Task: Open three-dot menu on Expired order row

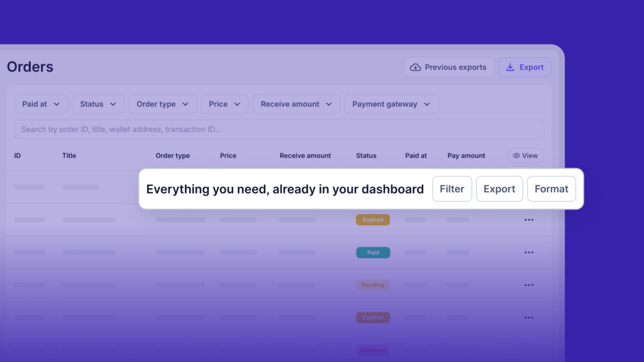Action: pyautogui.click(x=528, y=220)
